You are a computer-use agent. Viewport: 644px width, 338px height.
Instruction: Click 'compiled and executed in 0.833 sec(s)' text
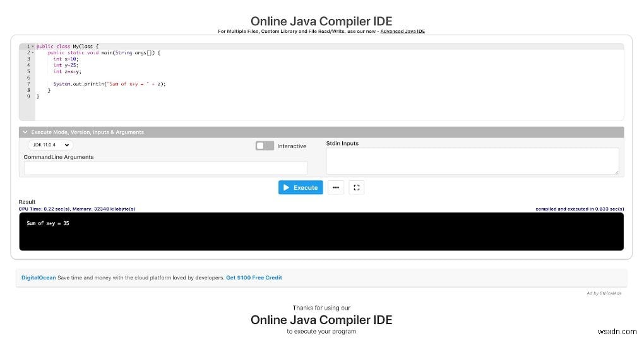pyautogui.click(x=580, y=209)
